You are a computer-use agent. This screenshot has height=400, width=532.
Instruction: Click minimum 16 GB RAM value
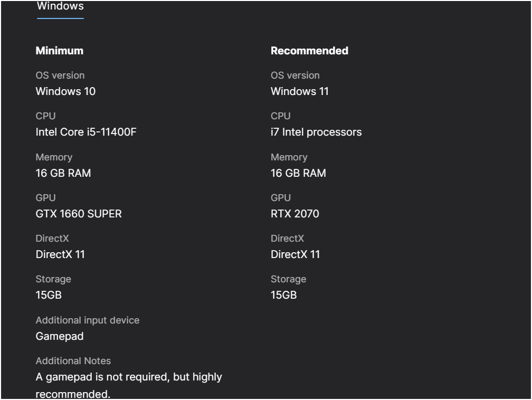(63, 173)
